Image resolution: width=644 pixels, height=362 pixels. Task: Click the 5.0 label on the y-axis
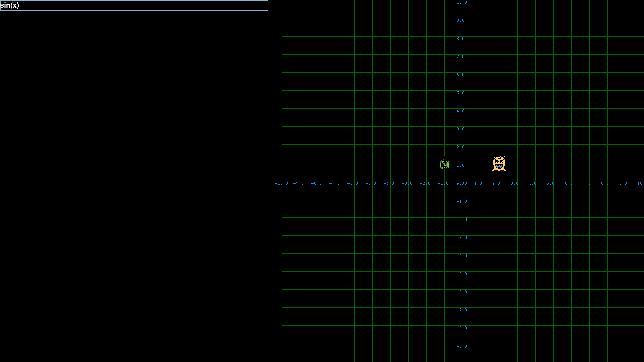pos(460,93)
